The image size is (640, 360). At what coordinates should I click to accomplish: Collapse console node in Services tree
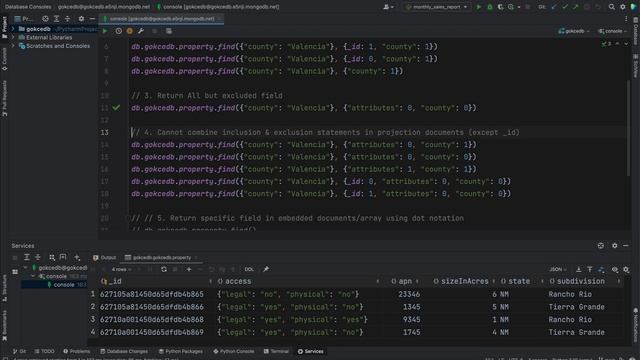[33, 276]
